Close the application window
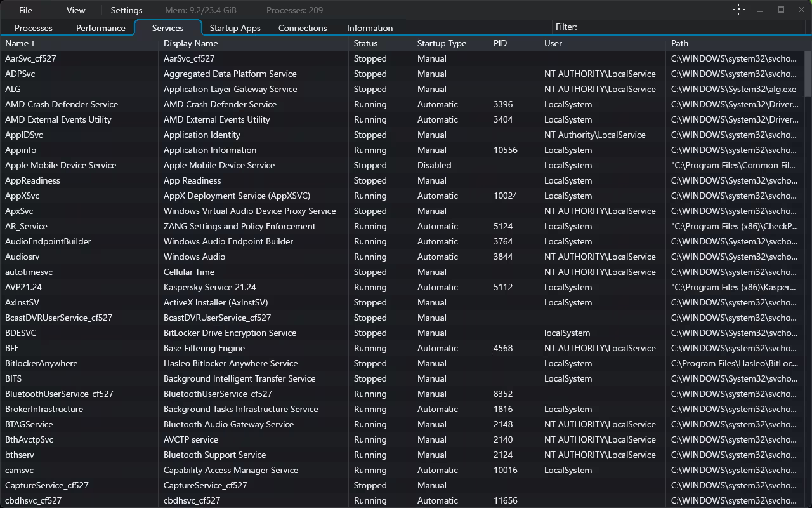This screenshot has width=812, height=508. point(801,10)
